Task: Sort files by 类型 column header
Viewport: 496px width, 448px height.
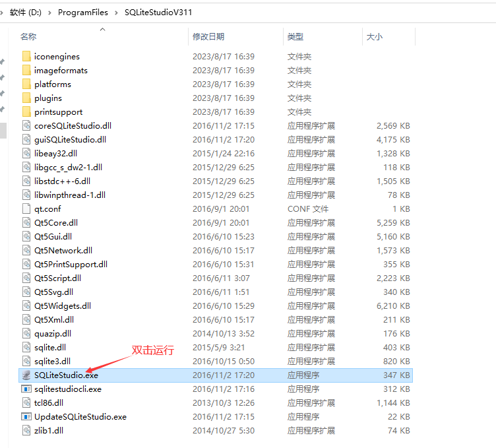Action: (295, 37)
